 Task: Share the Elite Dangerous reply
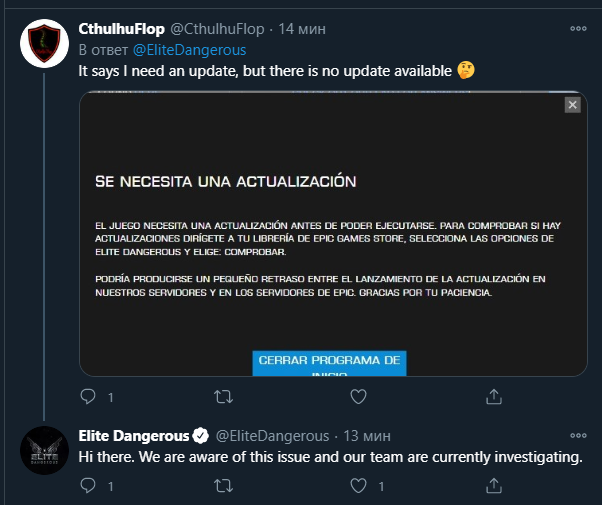click(x=494, y=486)
